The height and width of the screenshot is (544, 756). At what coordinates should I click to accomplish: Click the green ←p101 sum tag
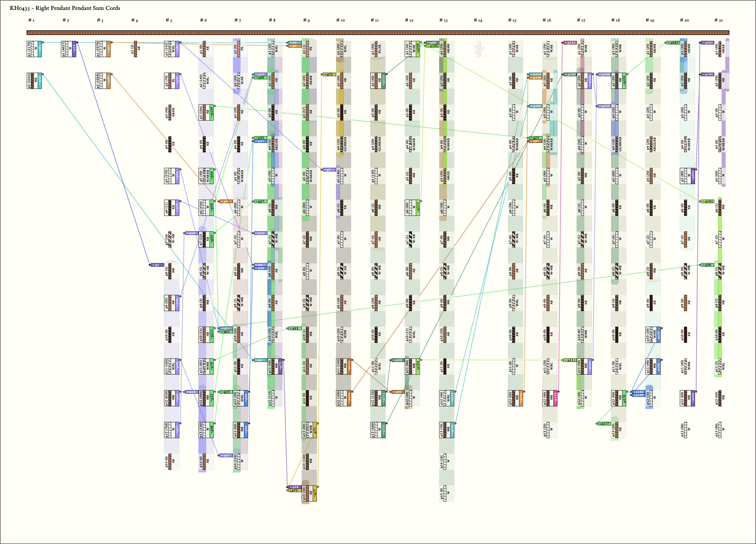click(708, 202)
